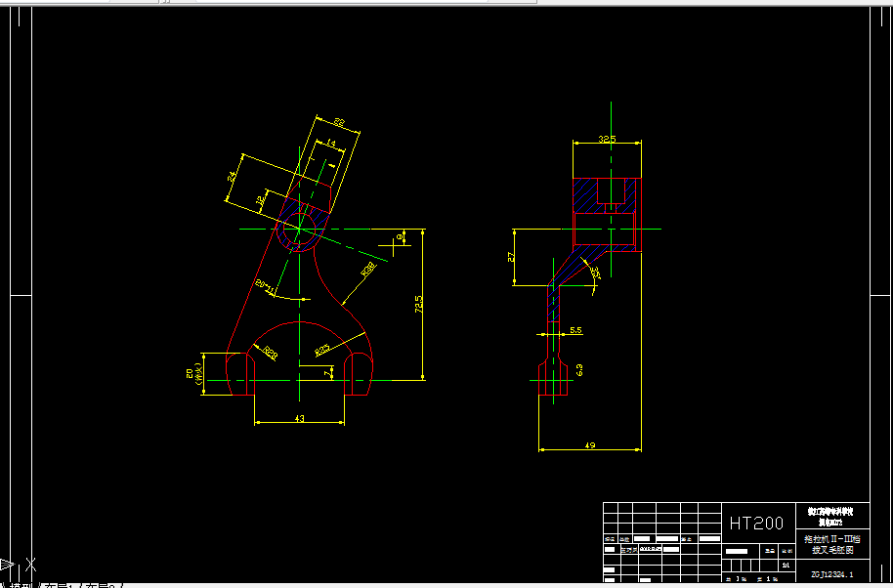Select the 32.5 width dimension
The image size is (893, 588).
[x=607, y=140]
